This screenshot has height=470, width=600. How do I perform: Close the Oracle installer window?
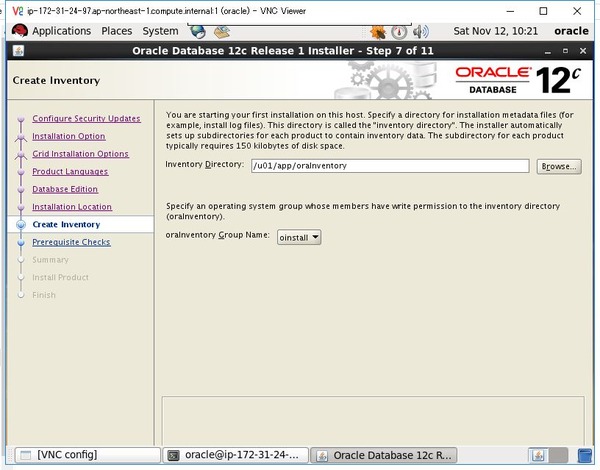click(583, 51)
